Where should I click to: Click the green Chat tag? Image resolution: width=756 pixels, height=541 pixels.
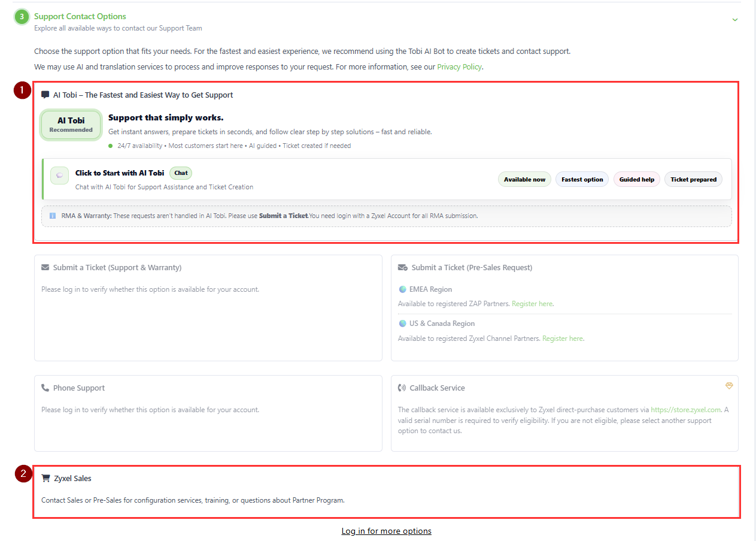[181, 173]
